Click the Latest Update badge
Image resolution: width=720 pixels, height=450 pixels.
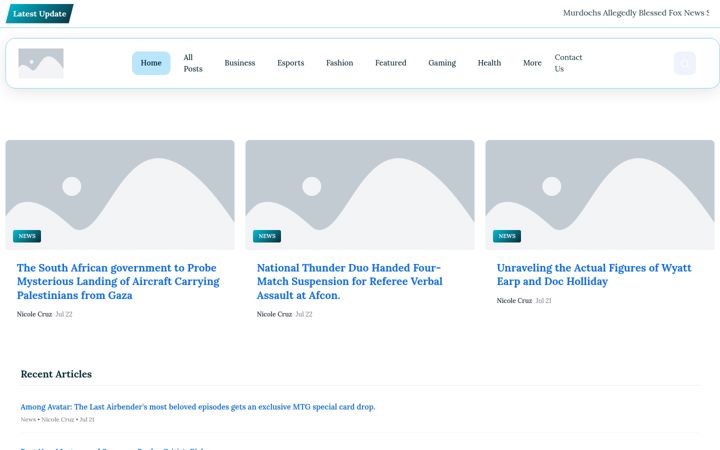39,14
